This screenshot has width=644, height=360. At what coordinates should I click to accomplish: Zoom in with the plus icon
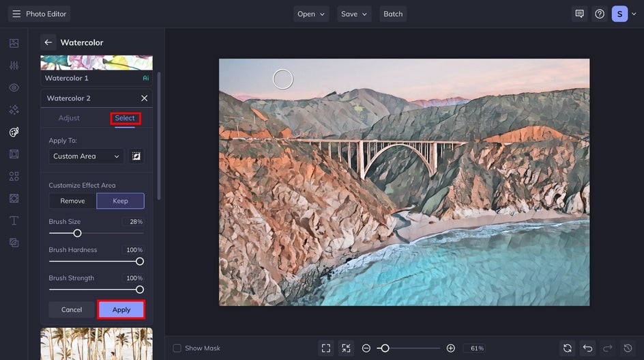pos(450,348)
